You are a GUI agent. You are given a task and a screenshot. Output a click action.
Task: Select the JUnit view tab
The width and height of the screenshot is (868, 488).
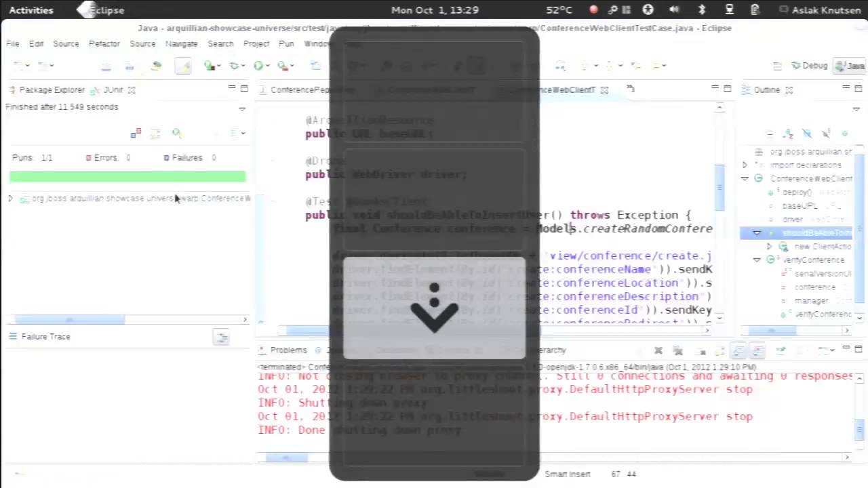(108, 89)
